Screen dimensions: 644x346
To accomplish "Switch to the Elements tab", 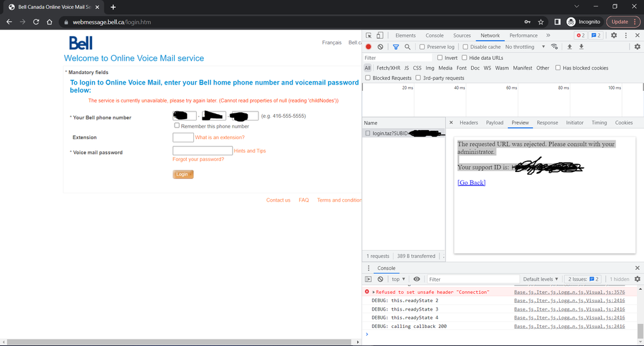I will (x=405, y=35).
